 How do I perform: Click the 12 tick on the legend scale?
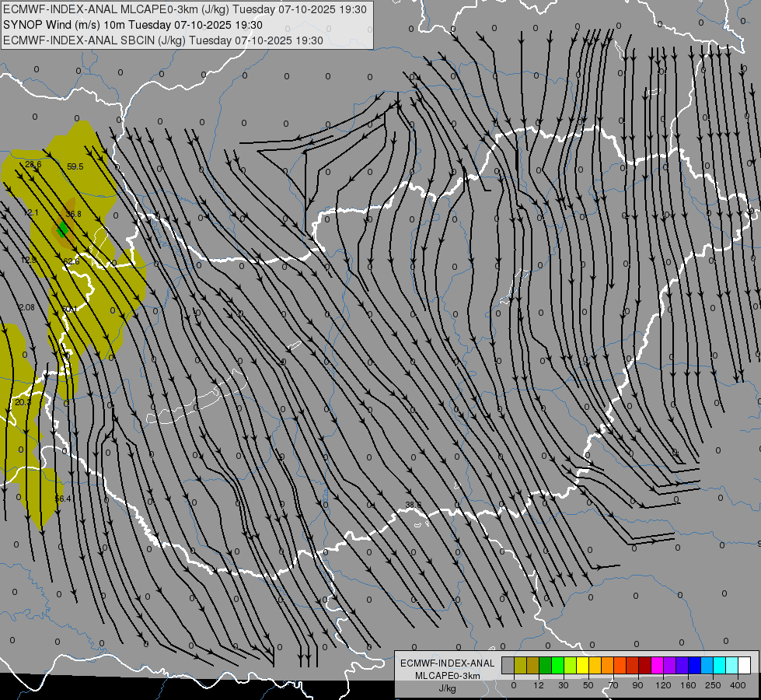coord(539,685)
